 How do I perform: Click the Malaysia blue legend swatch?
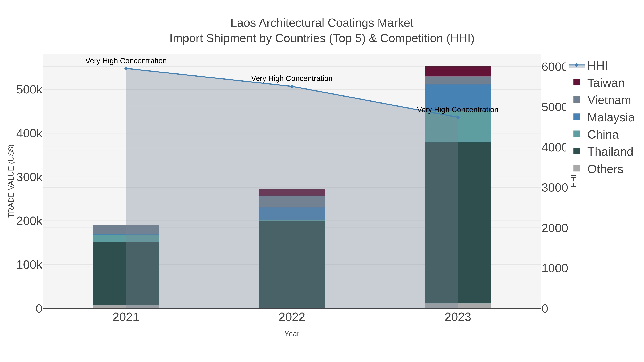(x=576, y=117)
